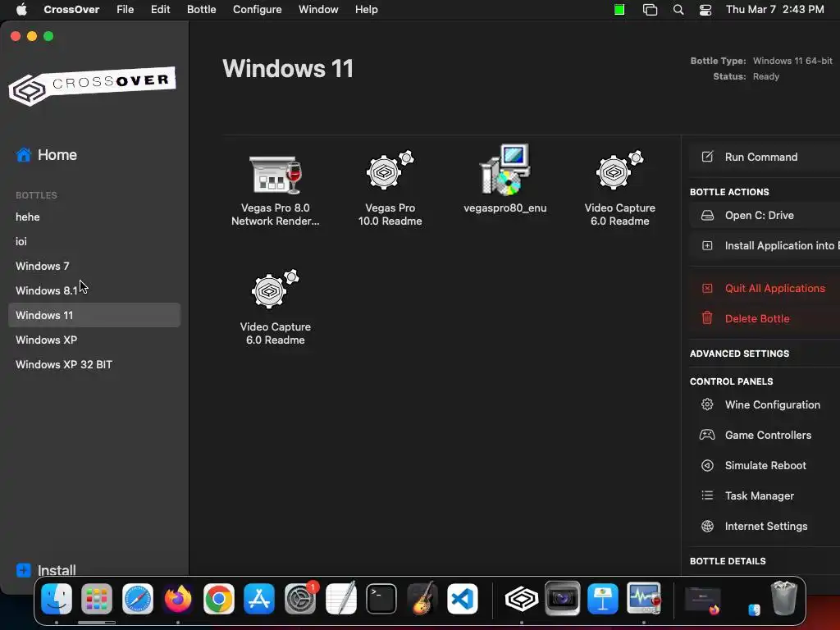Select the Windows 11 bottle
The width and height of the screenshot is (840, 630).
tap(94, 315)
